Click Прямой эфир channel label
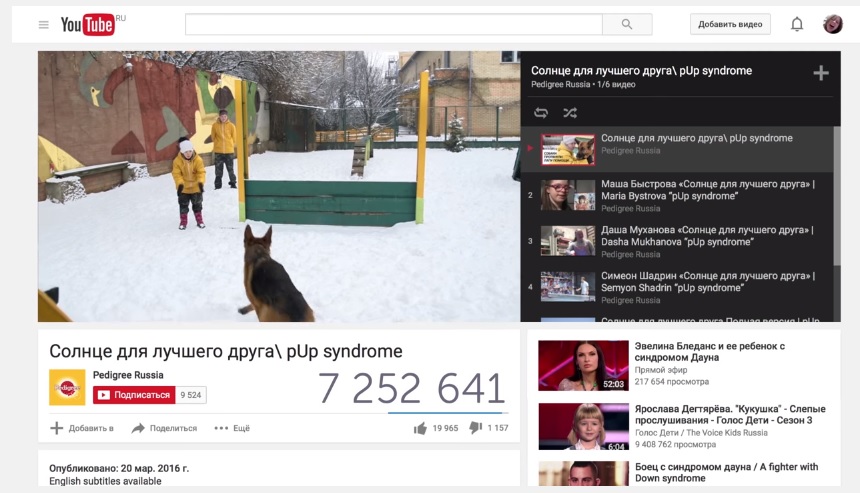Screen dimensions: 860x493 point(660,370)
